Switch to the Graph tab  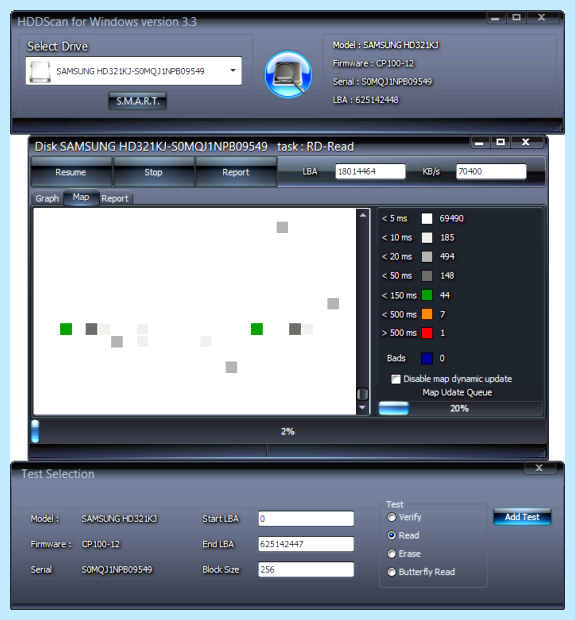(47, 198)
